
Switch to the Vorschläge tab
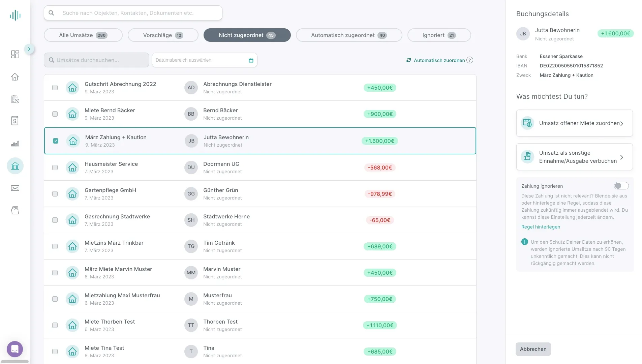click(163, 35)
